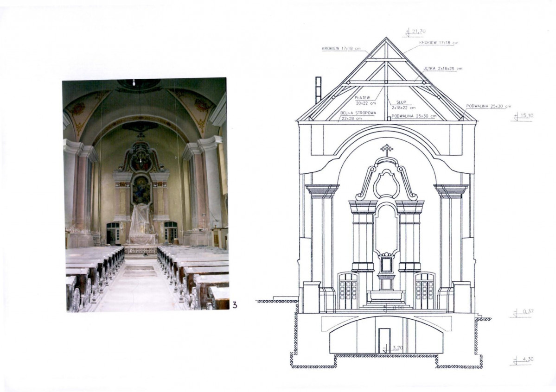Click the cross atop the drawn altar
Viewport: 556px width, 392px height.
tap(386, 150)
